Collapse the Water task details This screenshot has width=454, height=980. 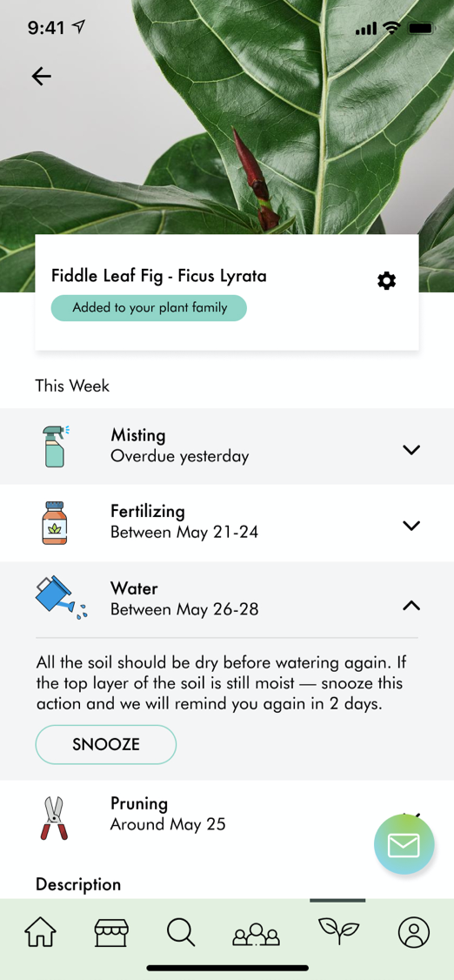(411, 604)
